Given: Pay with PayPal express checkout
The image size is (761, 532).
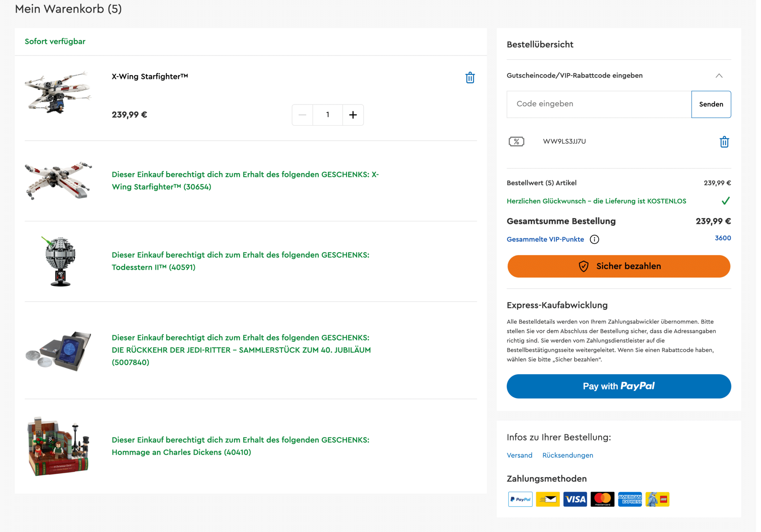Looking at the screenshot, I should [x=619, y=386].
